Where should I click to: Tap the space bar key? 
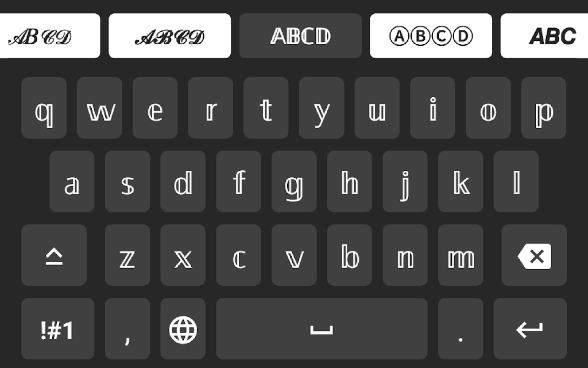(322, 328)
